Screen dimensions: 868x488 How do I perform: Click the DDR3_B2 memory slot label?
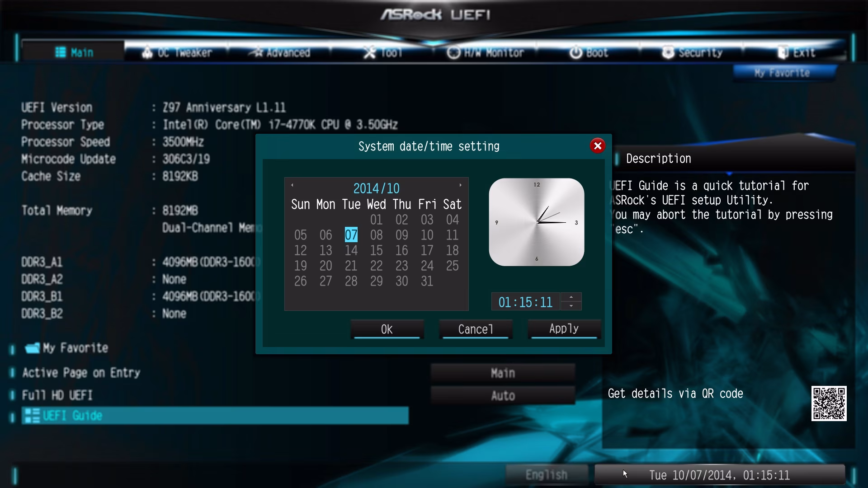42,314
